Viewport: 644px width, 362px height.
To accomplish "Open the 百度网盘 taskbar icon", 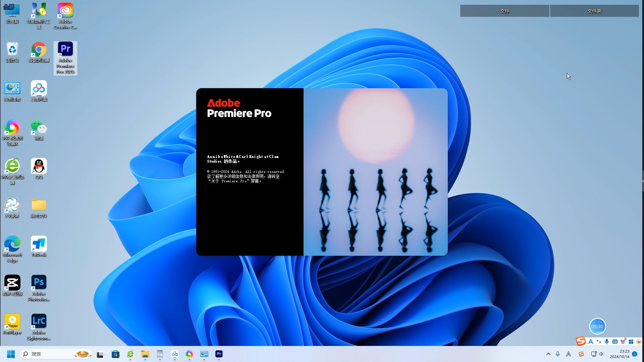I will tap(174, 354).
